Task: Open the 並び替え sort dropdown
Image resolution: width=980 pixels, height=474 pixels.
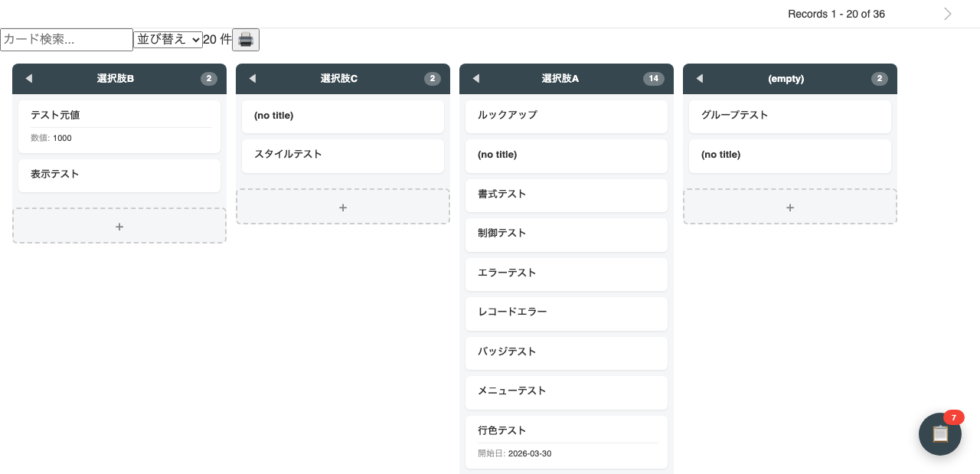Action: tap(168, 39)
